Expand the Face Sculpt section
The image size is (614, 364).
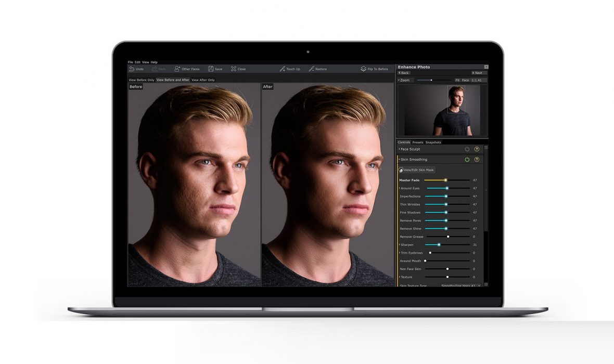tap(400, 149)
